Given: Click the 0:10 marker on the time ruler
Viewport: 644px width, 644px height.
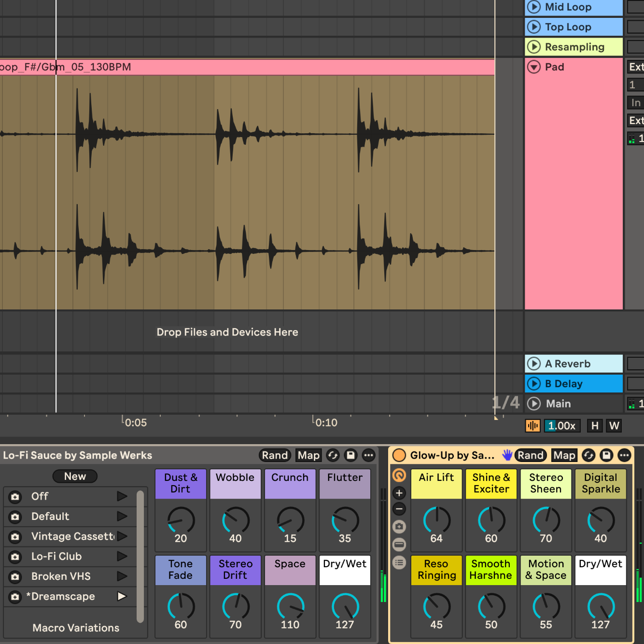Looking at the screenshot, I should coord(326,423).
